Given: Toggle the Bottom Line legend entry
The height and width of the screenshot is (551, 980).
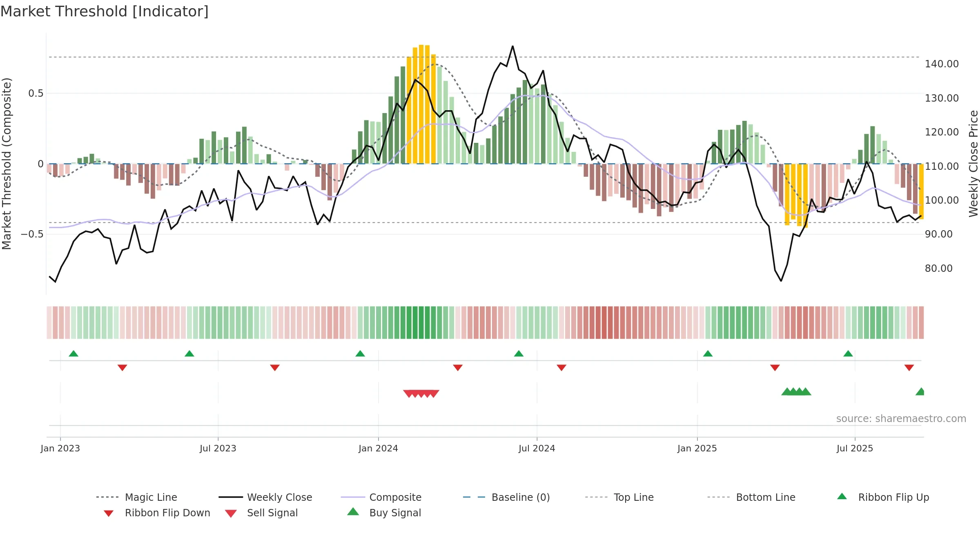Looking at the screenshot, I should [751, 497].
